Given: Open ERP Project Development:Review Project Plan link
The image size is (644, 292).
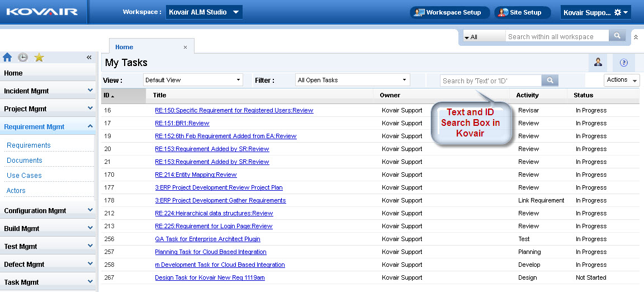Looking at the screenshot, I should click(219, 187).
